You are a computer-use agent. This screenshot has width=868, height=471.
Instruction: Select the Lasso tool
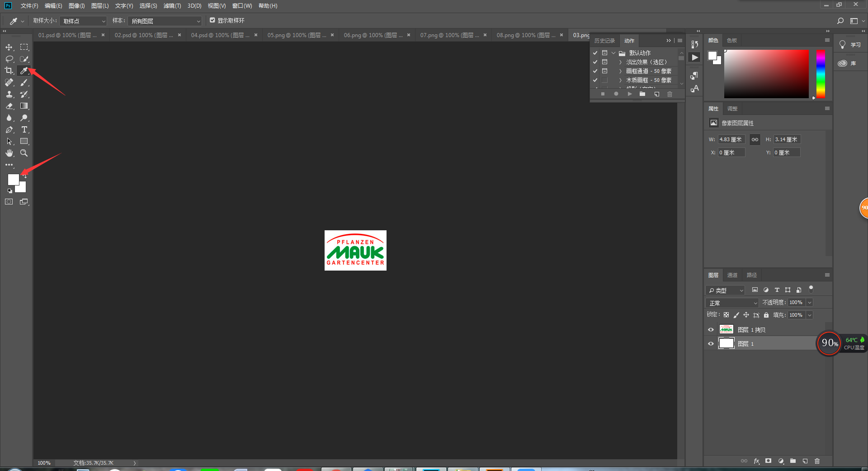coord(9,59)
